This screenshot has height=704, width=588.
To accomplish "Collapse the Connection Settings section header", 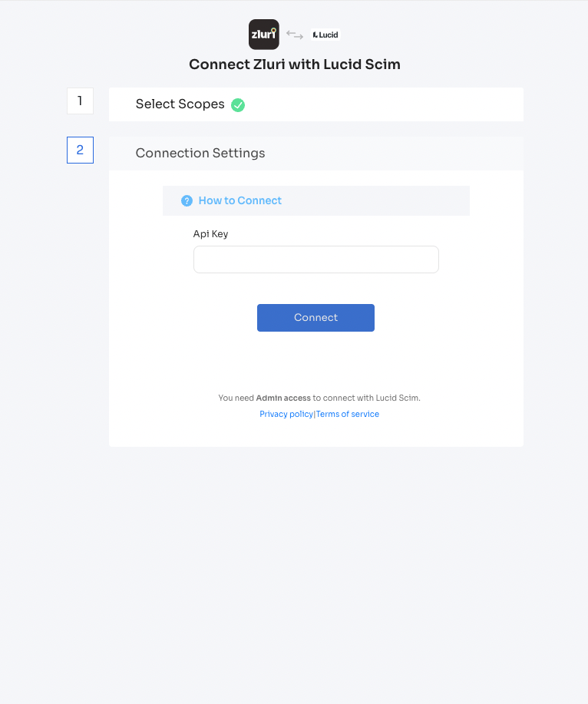I will pyautogui.click(x=316, y=154).
